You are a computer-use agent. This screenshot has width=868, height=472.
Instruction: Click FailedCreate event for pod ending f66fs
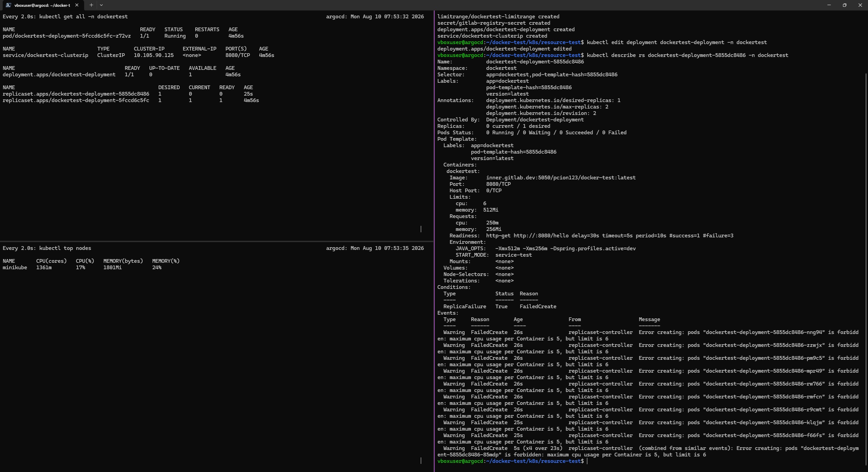(x=648, y=438)
